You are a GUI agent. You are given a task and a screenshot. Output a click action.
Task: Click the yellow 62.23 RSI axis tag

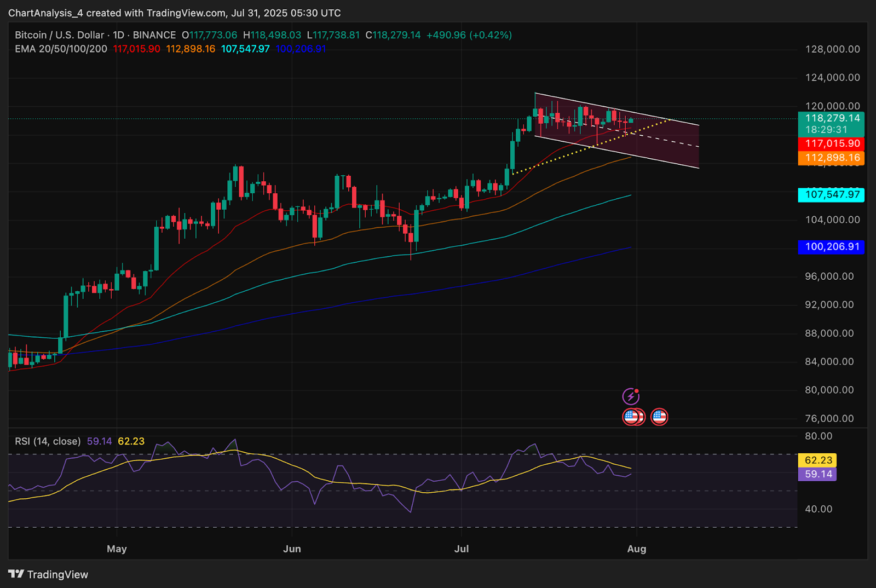[817, 460]
